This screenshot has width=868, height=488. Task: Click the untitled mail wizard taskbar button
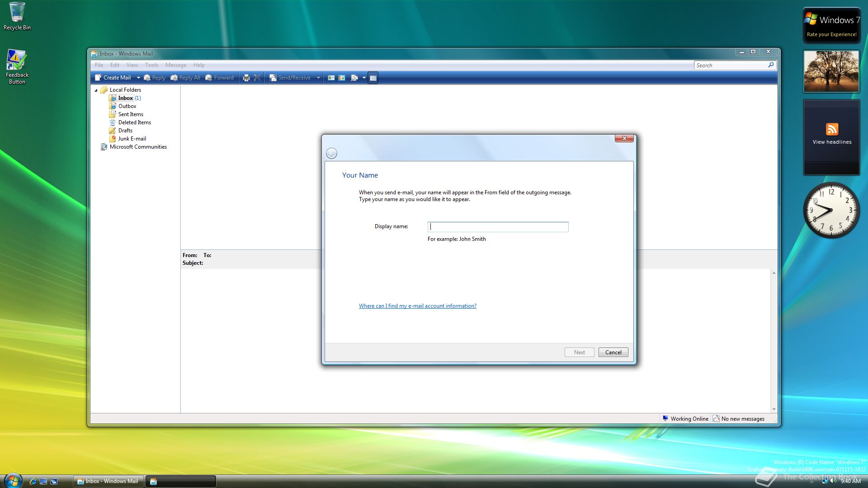(x=181, y=481)
